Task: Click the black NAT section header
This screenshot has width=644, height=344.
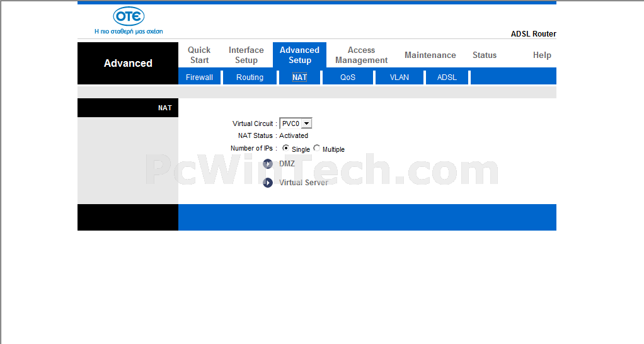Action: pos(128,108)
